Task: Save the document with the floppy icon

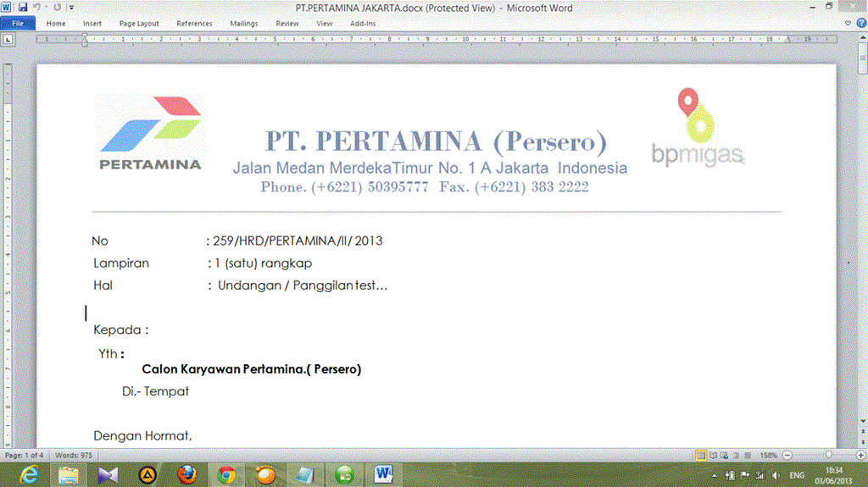Action: [x=23, y=7]
